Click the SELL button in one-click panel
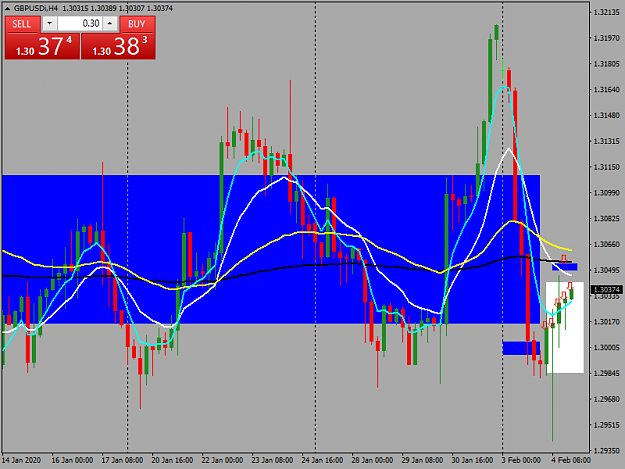625x469 pixels. (x=22, y=24)
